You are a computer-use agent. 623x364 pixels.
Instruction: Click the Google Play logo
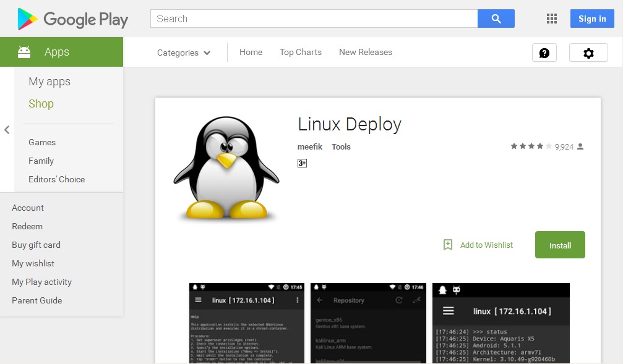pyautogui.click(x=73, y=19)
